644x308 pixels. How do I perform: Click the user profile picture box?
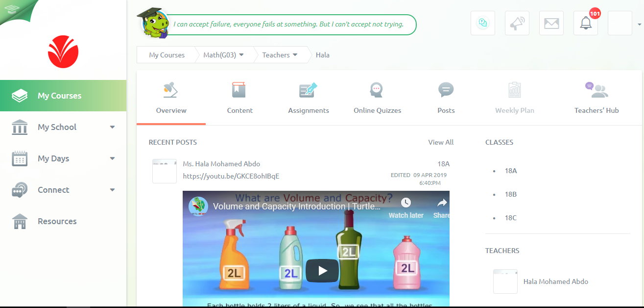[620, 23]
